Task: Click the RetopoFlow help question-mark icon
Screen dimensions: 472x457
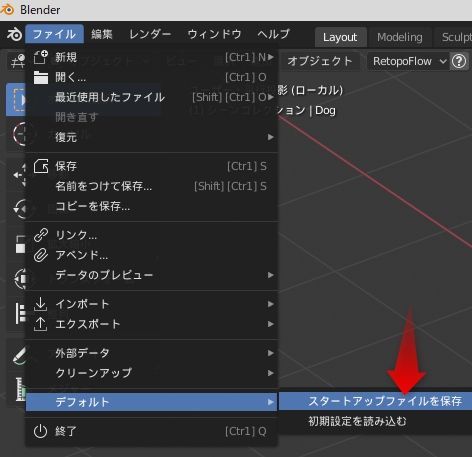Action: tap(459, 61)
